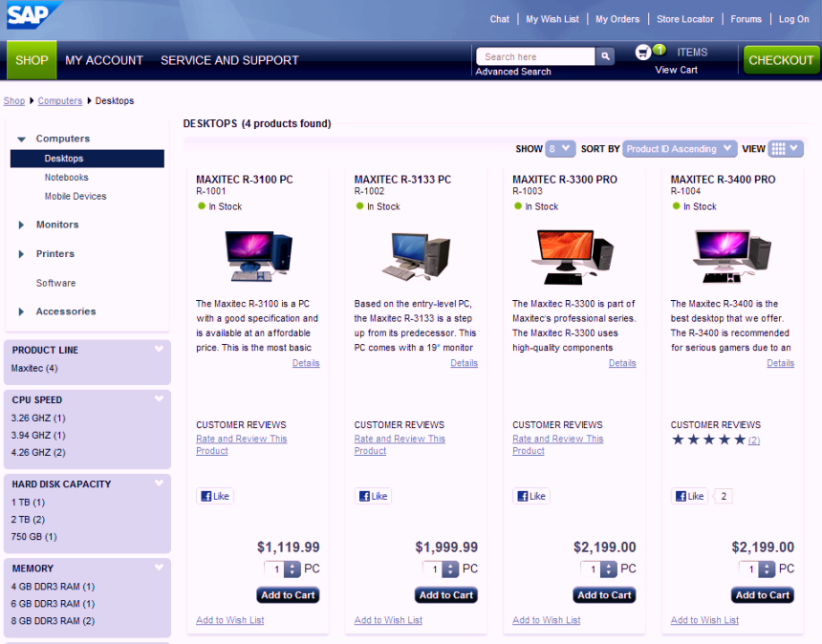This screenshot has height=644, width=822.
Task: Open My Wish List in top menu
Action: click(552, 19)
